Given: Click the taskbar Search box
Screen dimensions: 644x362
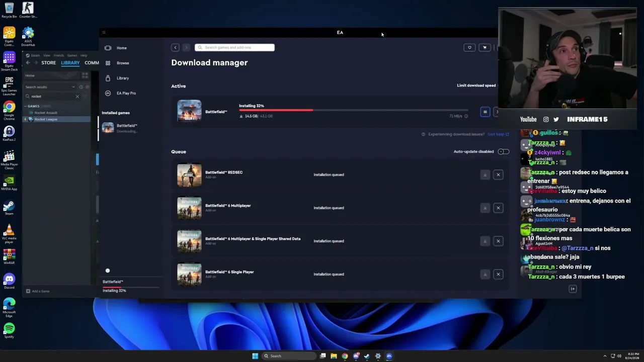Looking at the screenshot, I should 289,356.
